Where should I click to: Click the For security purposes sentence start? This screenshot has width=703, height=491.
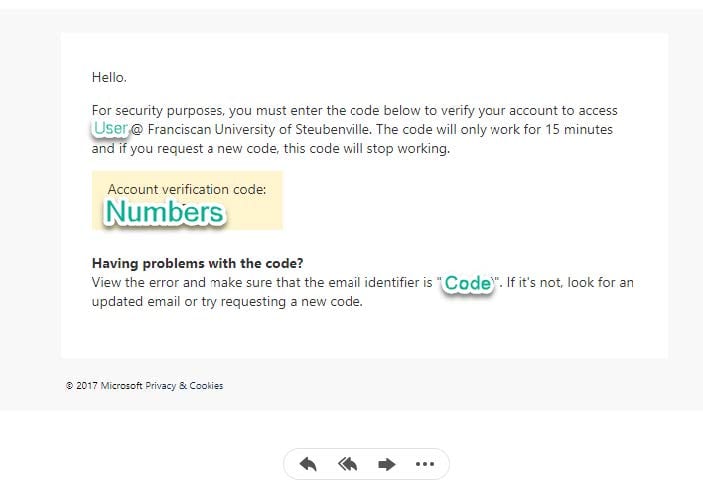(x=158, y=110)
